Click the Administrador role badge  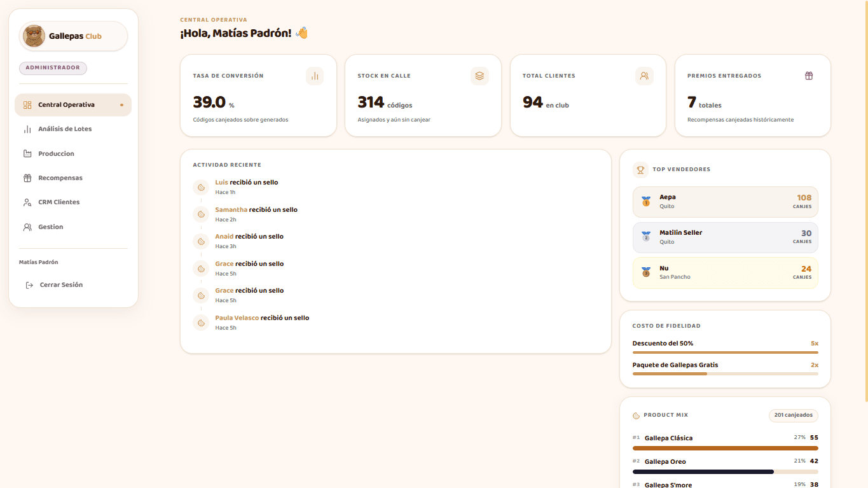53,68
